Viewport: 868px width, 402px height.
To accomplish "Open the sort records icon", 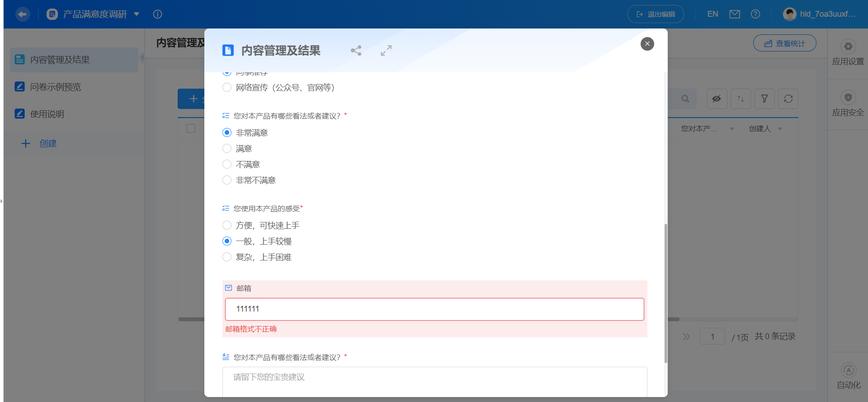I will click(741, 99).
